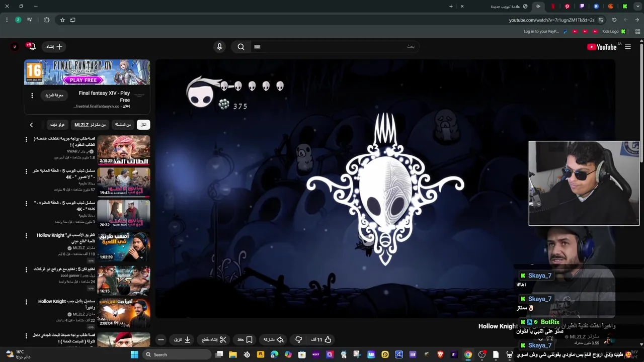644x362 pixels.
Task: Show more filter chips with chevron arrow
Action: click(31, 125)
